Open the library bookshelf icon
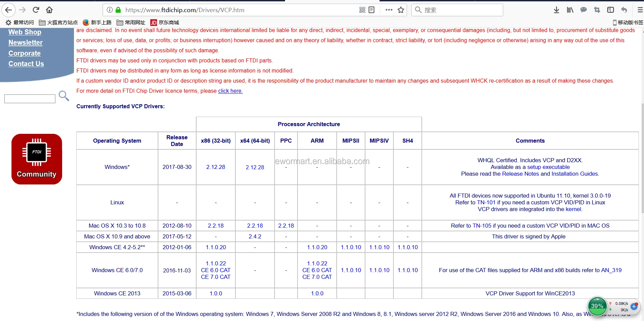Screen dimensions: 644x321 tap(570, 10)
